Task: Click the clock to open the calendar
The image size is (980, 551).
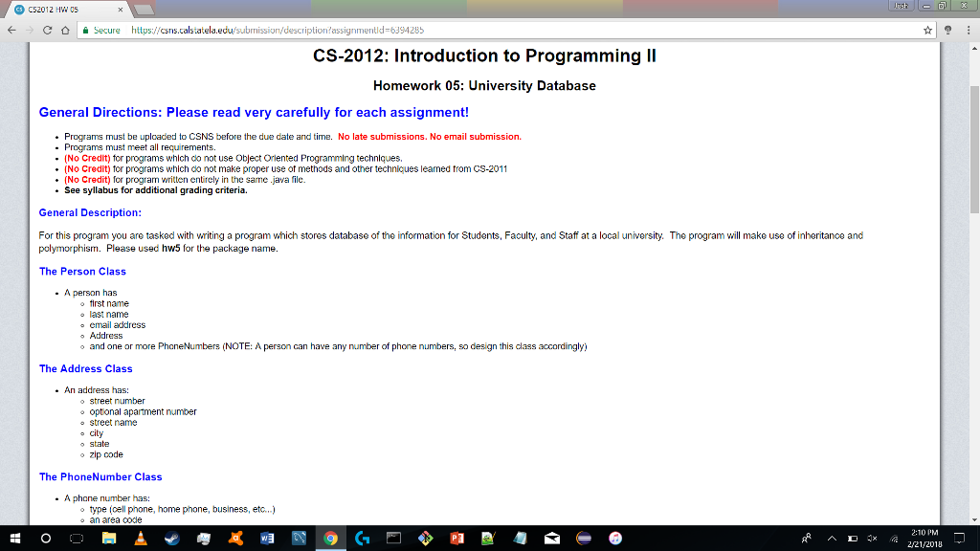Action: [925, 538]
